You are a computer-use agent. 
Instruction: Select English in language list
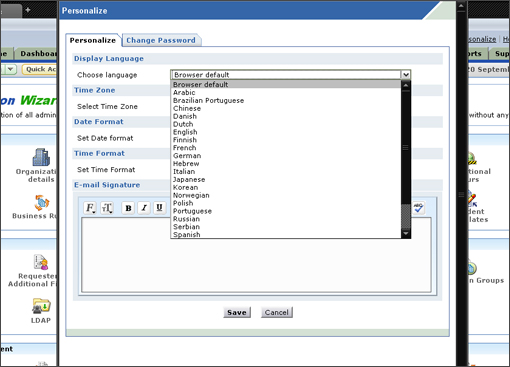pos(286,132)
